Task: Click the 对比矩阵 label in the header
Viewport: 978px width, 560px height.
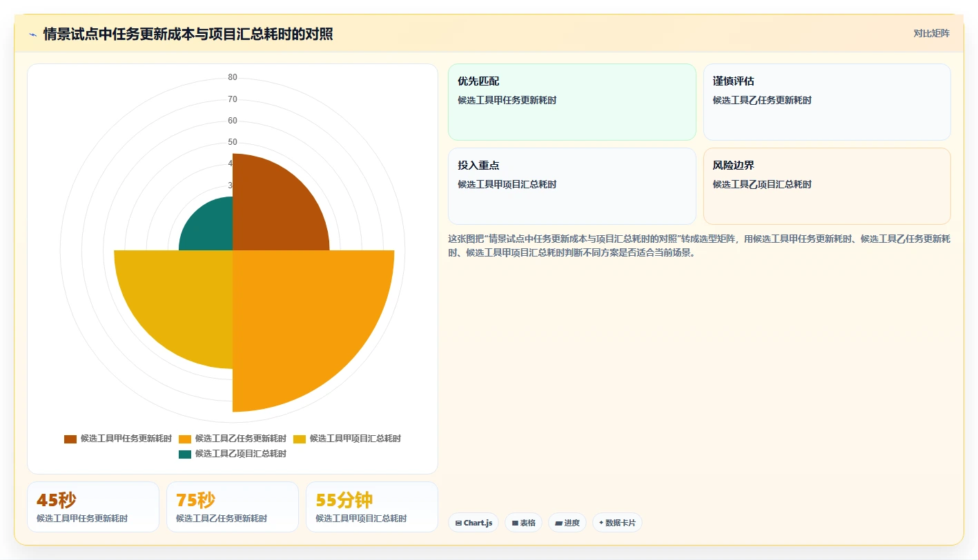Action: (x=931, y=34)
